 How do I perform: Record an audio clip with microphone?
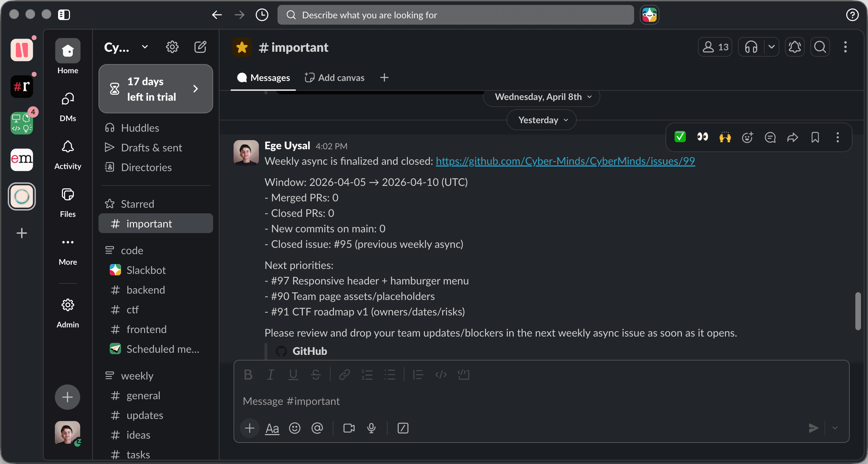(371, 428)
